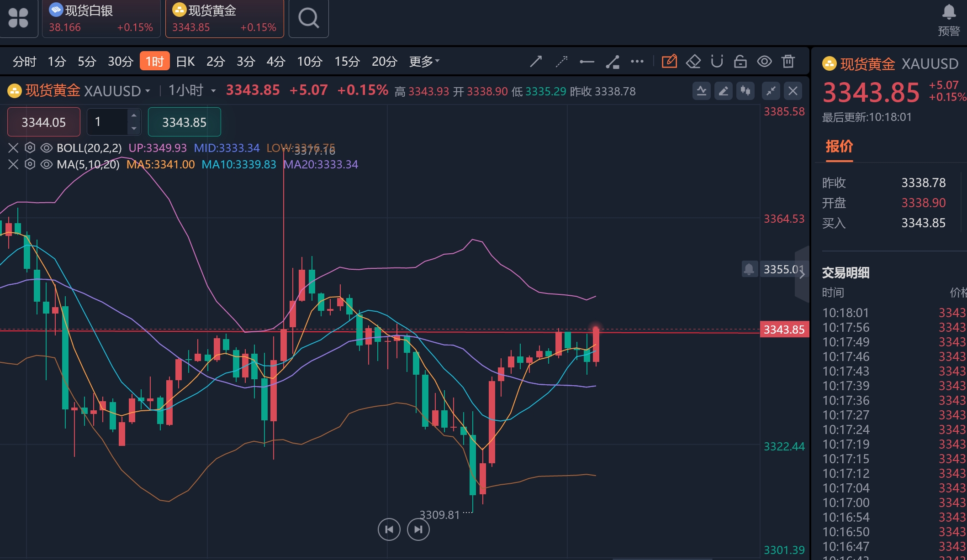Open BOLL indicator settings

pos(30,148)
